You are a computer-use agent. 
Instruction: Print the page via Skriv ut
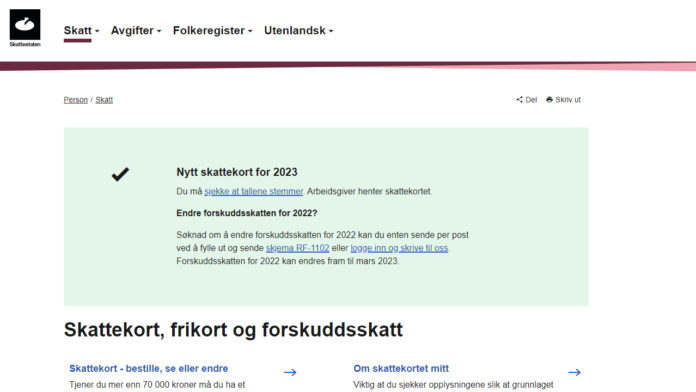(563, 100)
